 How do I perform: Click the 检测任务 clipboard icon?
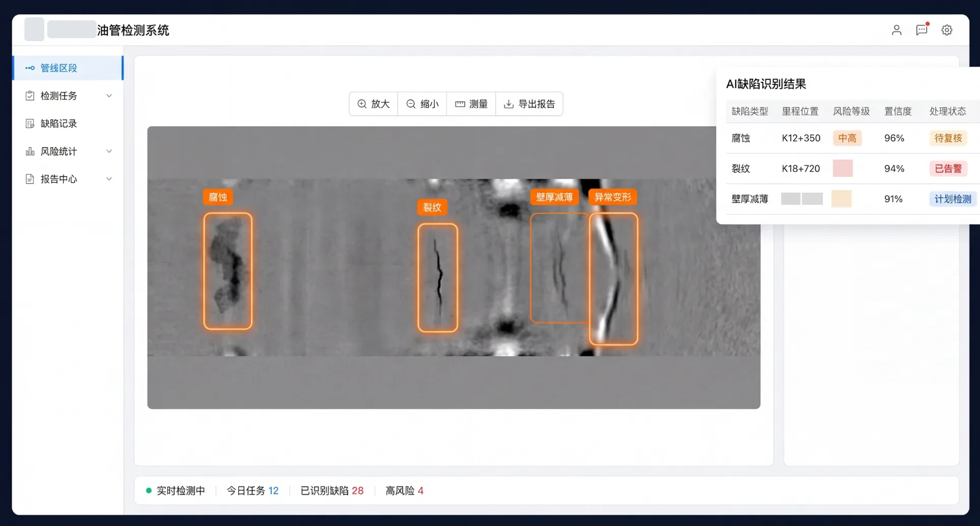[30, 96]
